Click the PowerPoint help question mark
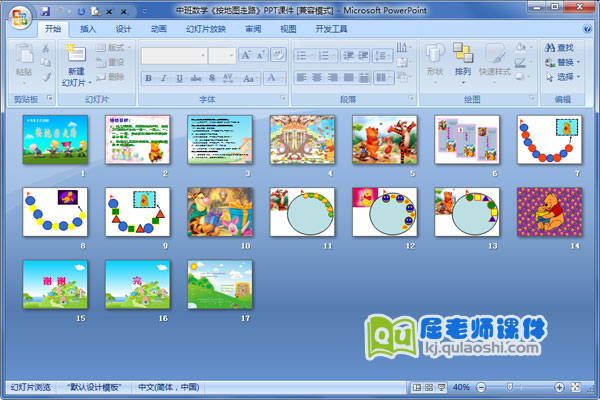This screenshot has width=600, height=400. (x=587, y=29)
